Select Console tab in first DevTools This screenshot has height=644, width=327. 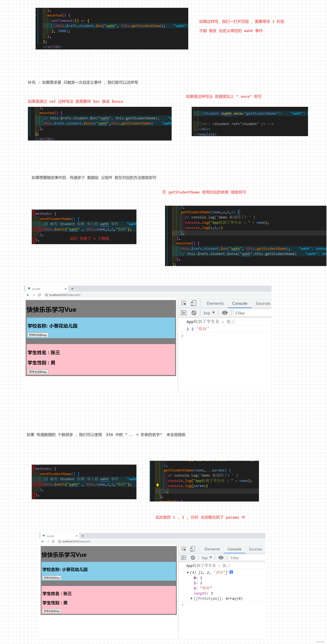(239, 303)
